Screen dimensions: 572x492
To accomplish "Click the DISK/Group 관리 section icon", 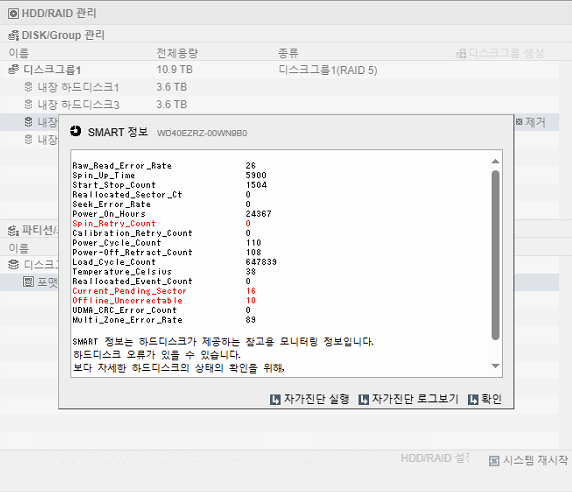I will pos(13,35).
